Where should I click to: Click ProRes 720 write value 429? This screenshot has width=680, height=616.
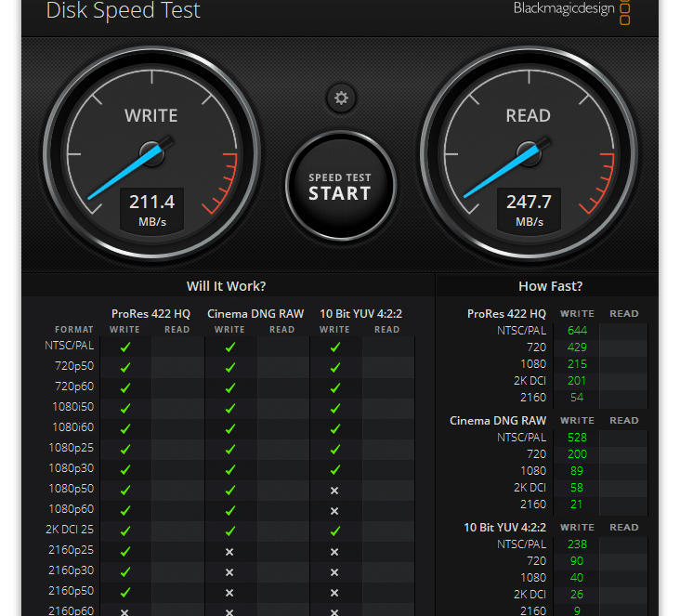point(577,347)
